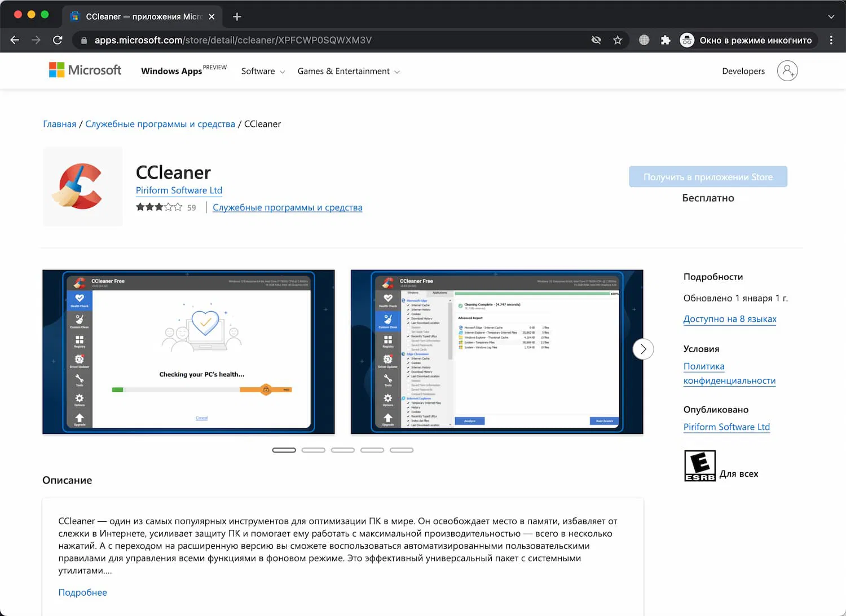The width and height of the screenshot is (846, 616).
Task: Open Piriform Software Ltd link under Опубликовано
Action: pyautogui.click(x=726, y=427)
